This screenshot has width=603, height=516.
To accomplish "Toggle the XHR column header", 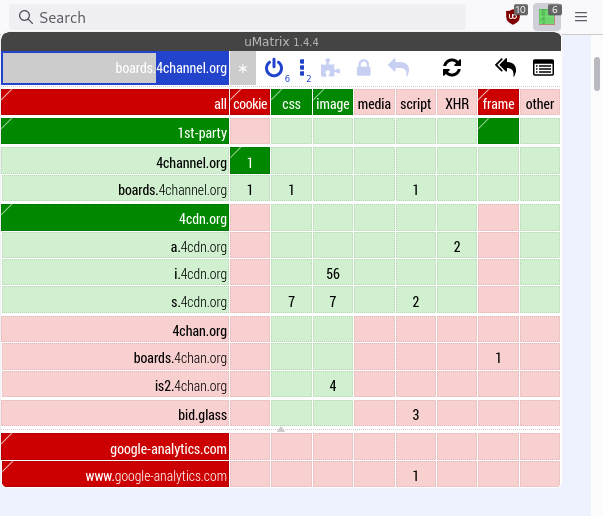I will (457, 102).
